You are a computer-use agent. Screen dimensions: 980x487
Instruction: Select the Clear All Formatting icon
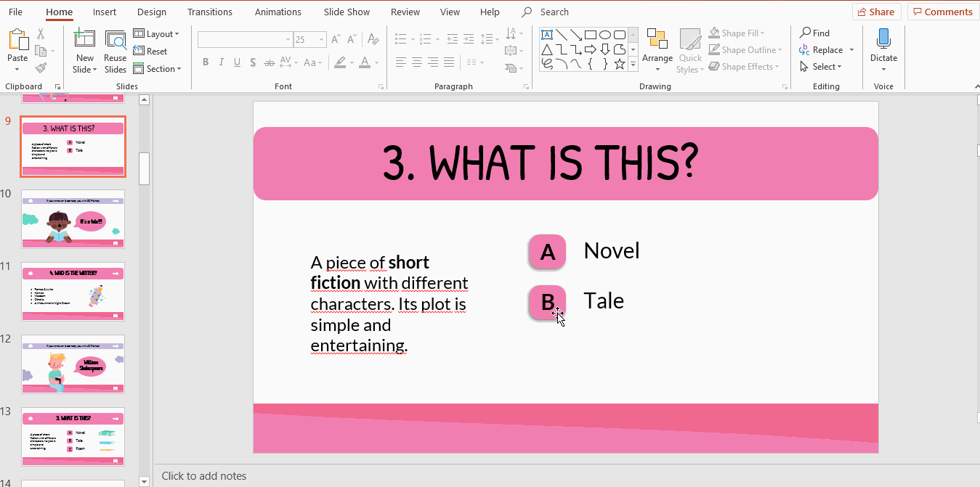(x=373, y=38)
